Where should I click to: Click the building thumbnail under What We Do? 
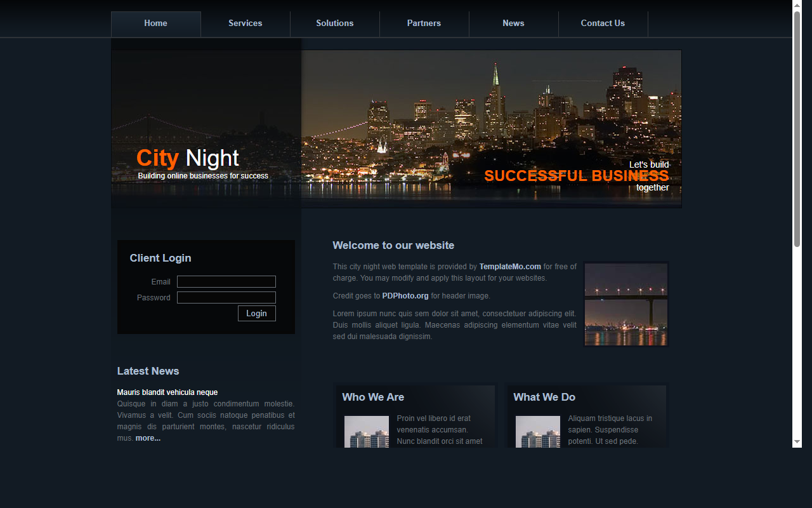[538, 432]
